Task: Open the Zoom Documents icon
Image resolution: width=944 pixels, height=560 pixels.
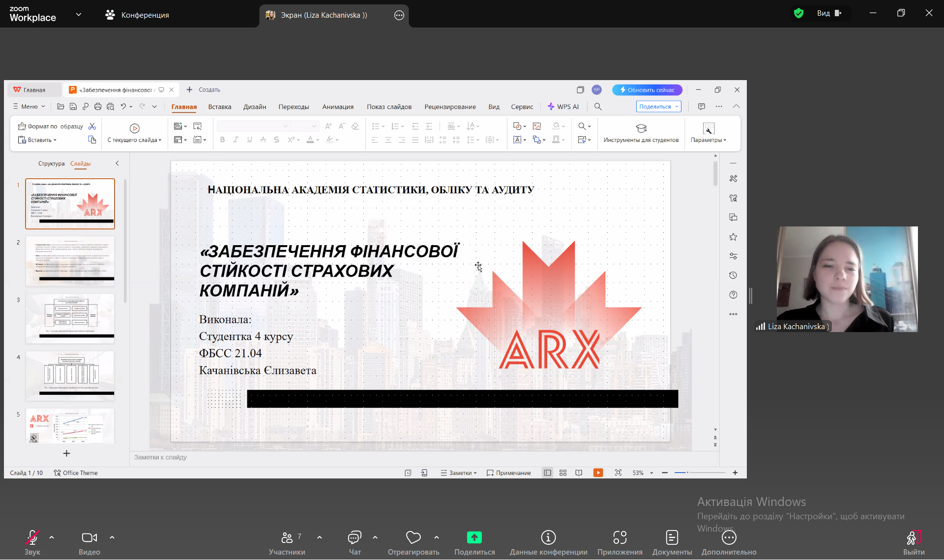Action: [x=672, y=538]
